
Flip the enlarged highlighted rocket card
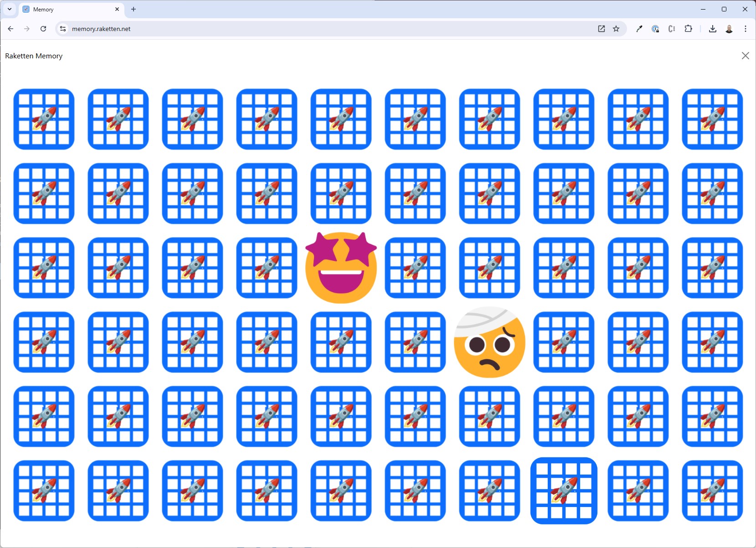click(564, 491)
